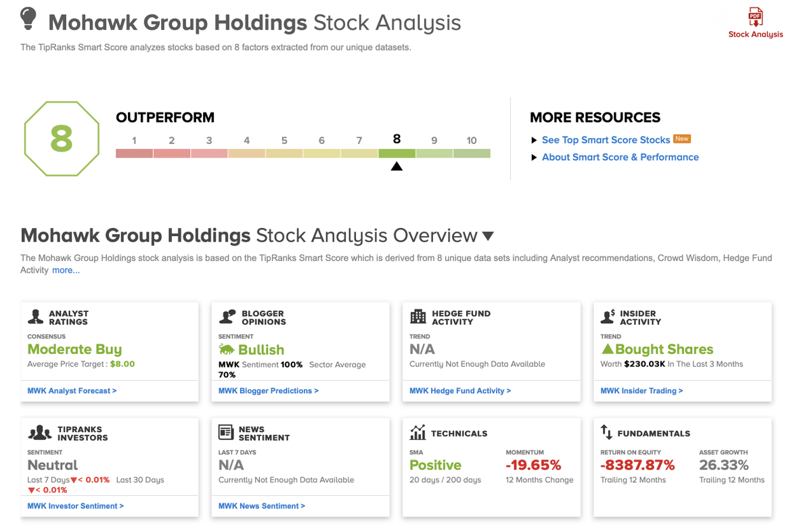This screenshot has width=812, height=529.
Task: Click red down arrow next to Last 7 Days
Action: 74,480
